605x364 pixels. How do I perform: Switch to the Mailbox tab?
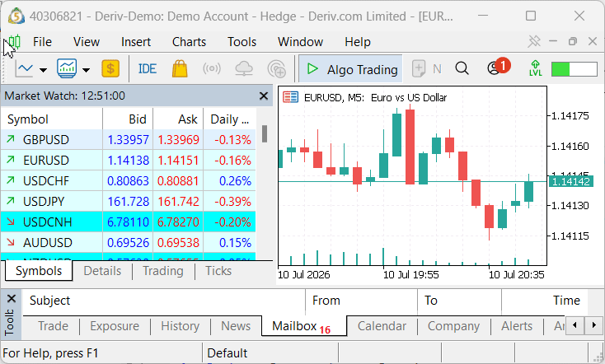303,326
